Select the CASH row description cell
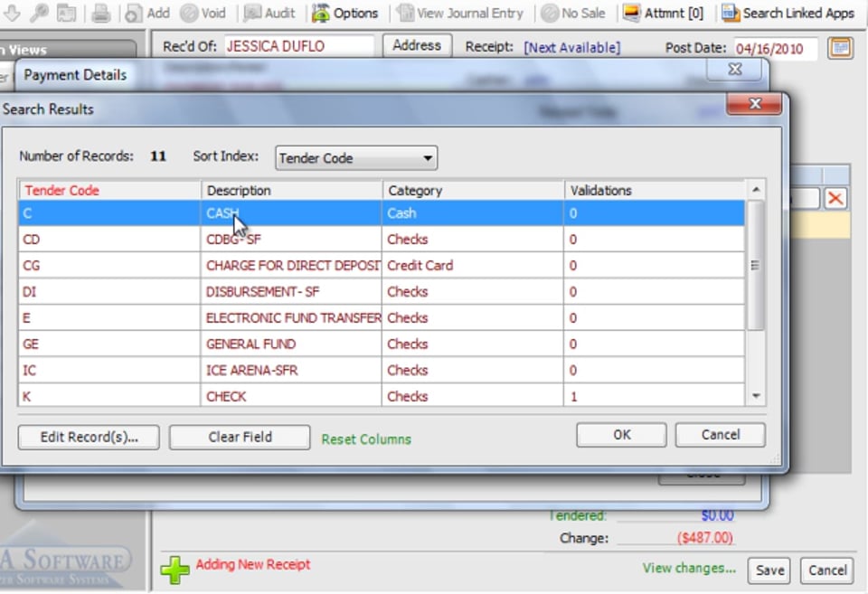This screenshot has width=868, height=594. pyautogui.click(x=291, y=213)
